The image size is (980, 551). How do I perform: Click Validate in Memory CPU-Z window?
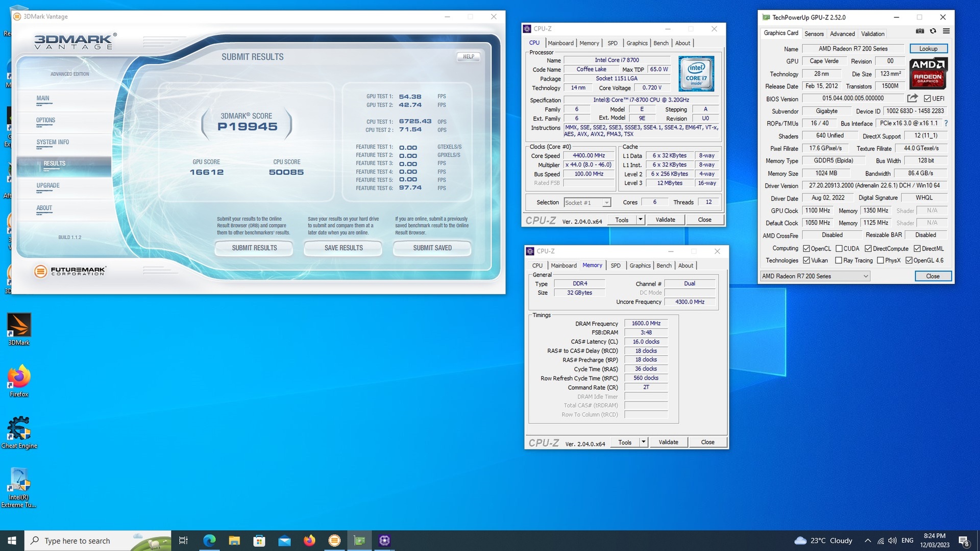668,442
